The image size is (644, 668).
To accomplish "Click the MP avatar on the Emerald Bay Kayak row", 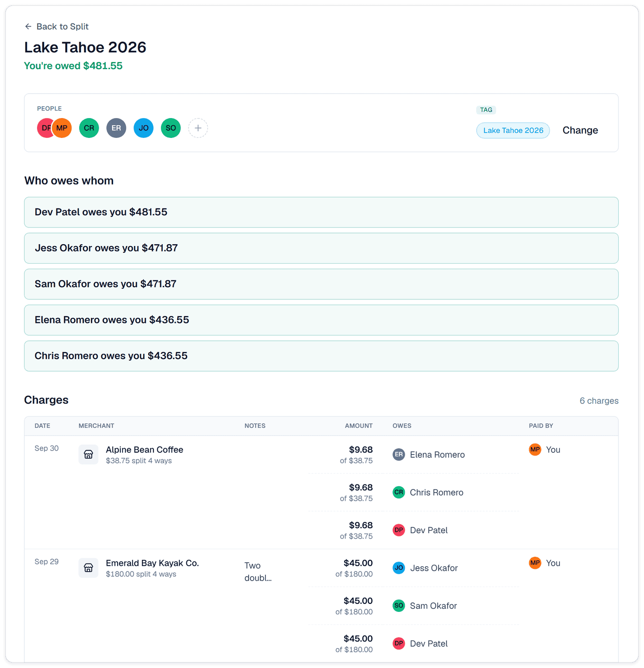I will coord(535,563).
